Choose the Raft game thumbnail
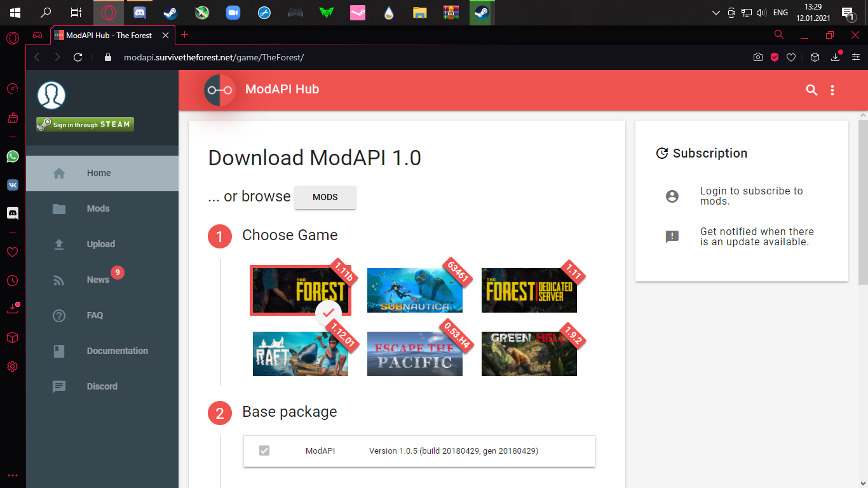This screenshot has height=488, width=868. coord(301,354)
